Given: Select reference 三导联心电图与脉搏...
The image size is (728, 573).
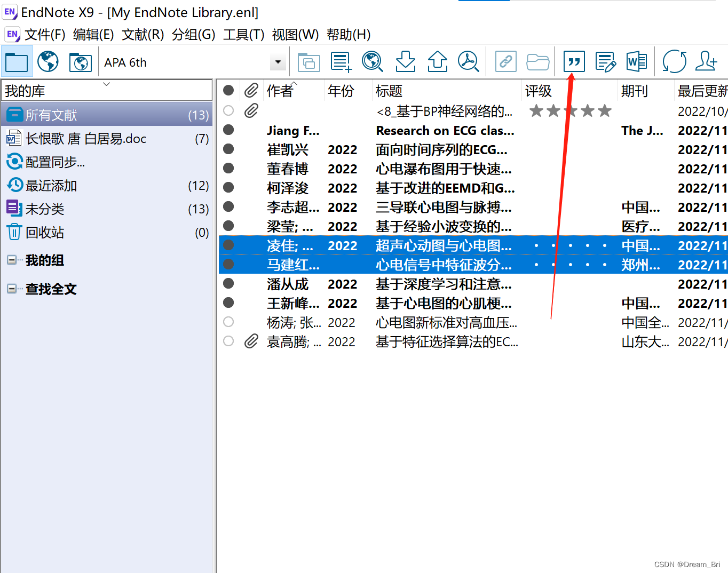Looking at the screenshot, I should pos(444,207).
